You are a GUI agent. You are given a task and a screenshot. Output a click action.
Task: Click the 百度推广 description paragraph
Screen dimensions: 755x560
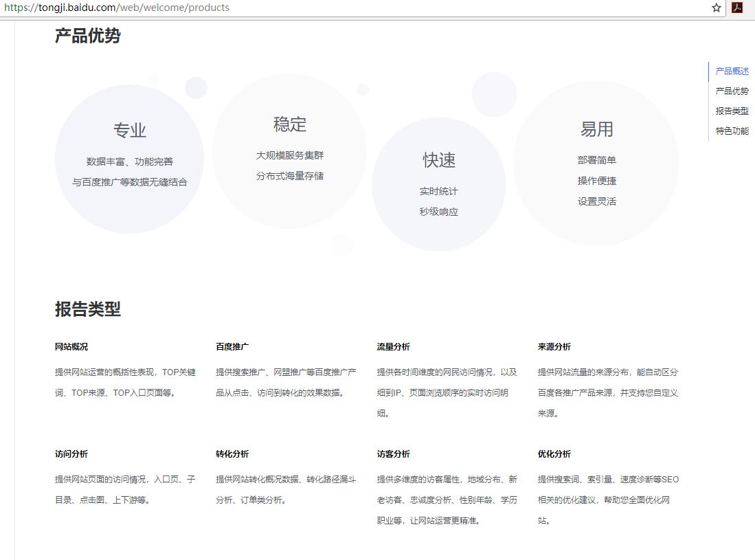286,382
